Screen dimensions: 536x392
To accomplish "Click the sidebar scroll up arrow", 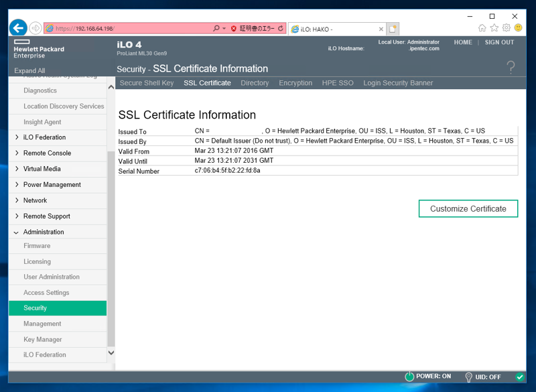I will pyautogui.click(x=111, y=87).
